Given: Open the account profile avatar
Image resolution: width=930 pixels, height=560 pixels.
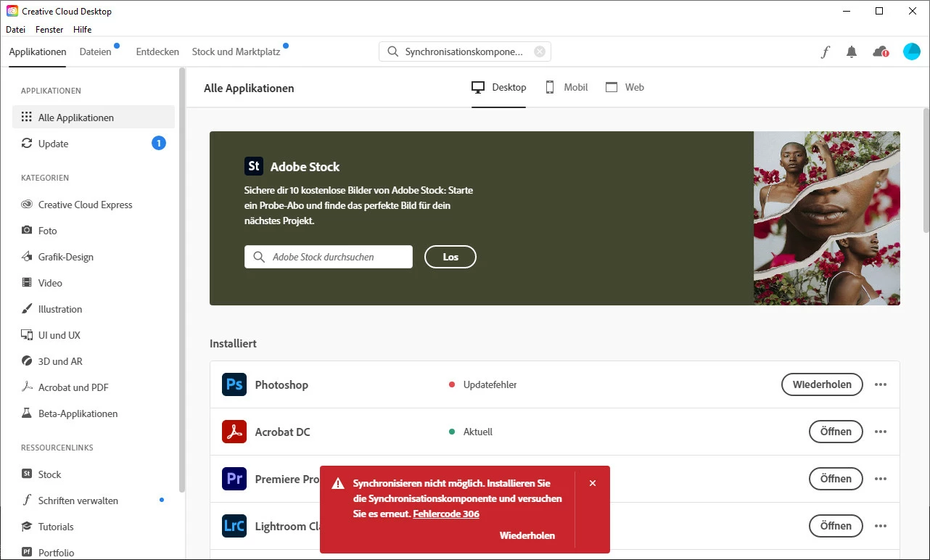Looking at the screenshot, I should tap(912, 52).
